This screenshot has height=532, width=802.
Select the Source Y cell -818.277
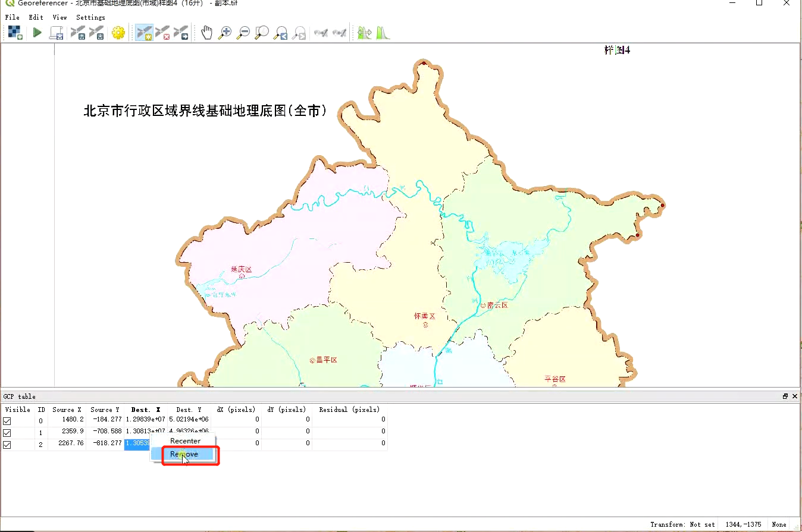click(x=105, y=443)
